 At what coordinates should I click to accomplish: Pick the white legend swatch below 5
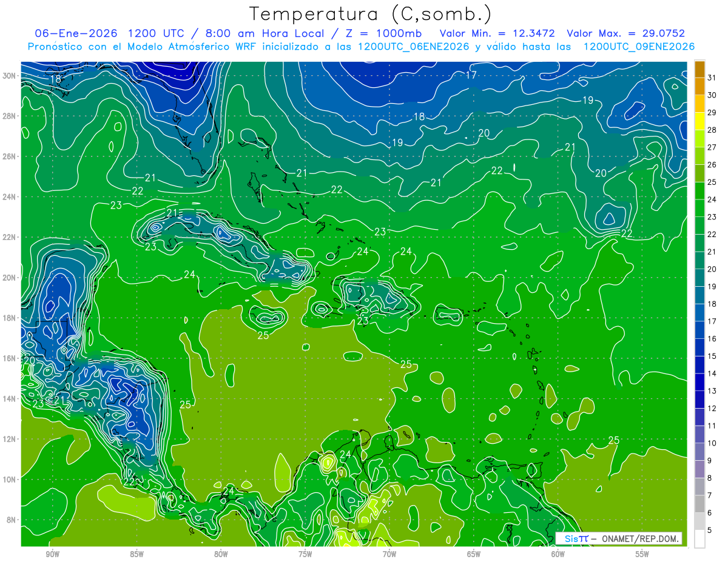coord(699,538)
